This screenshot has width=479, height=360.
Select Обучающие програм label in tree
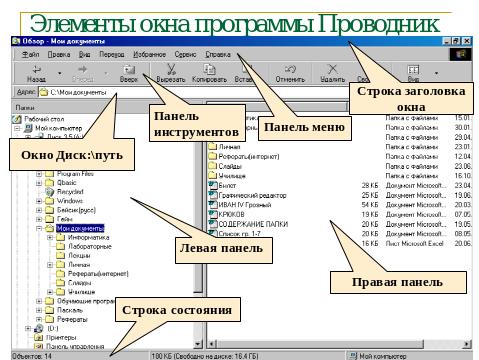point(85,301)
